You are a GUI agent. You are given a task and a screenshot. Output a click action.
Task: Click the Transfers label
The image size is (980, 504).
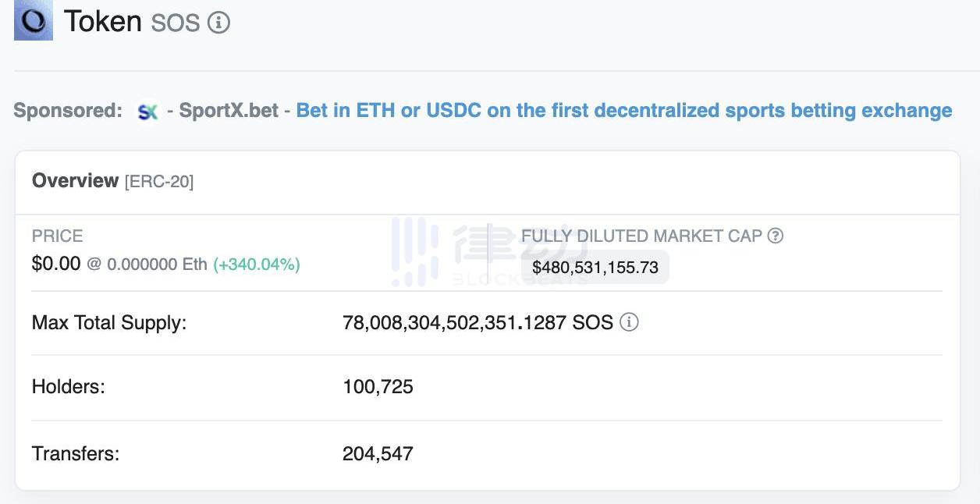click(76, 453)
